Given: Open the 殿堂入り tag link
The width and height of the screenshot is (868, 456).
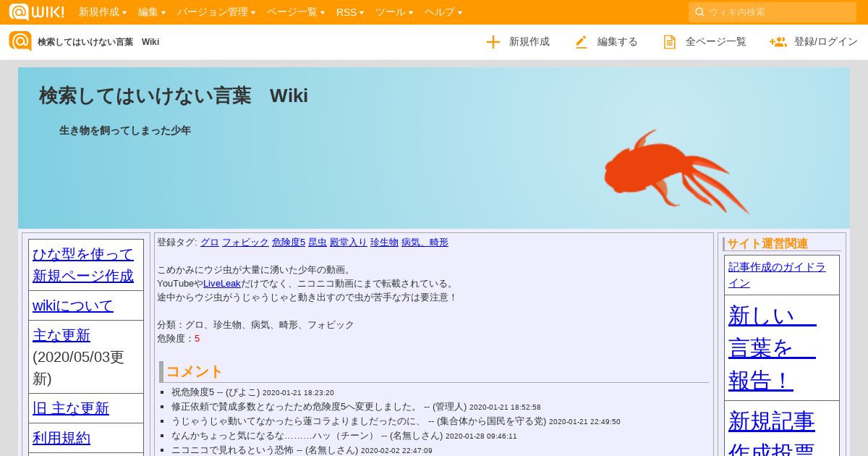Looking at the screenshot, I should (x=349, y=242).
